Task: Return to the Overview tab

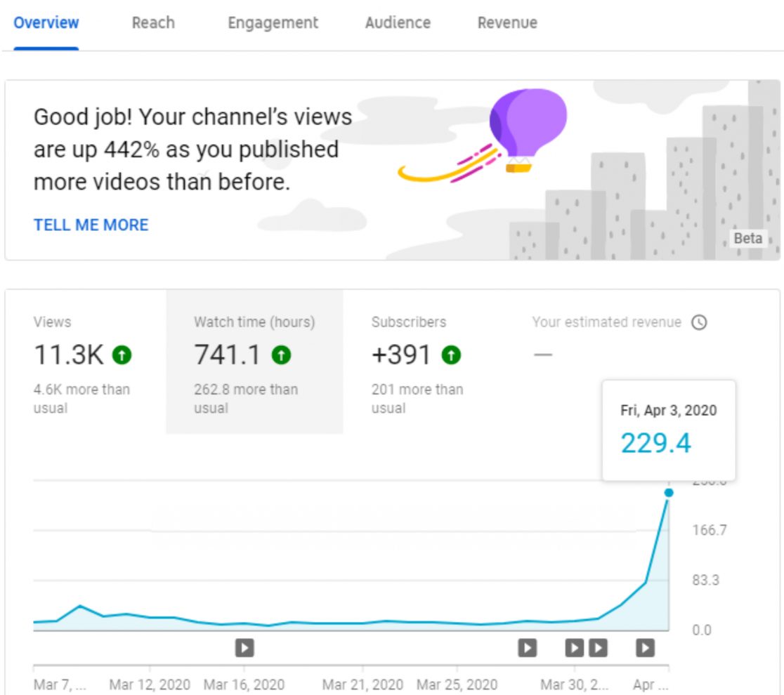Action: pos(46,22)
